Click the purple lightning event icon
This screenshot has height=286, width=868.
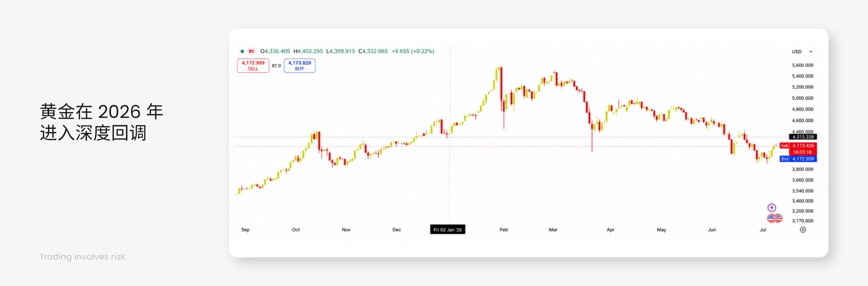pos(771,207)
